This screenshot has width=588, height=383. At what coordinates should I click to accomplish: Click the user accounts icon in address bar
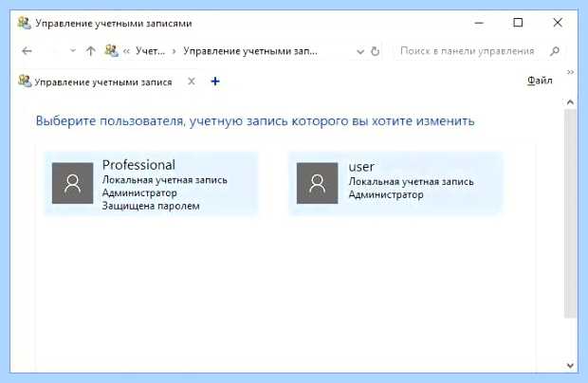[x=111, y=50]
